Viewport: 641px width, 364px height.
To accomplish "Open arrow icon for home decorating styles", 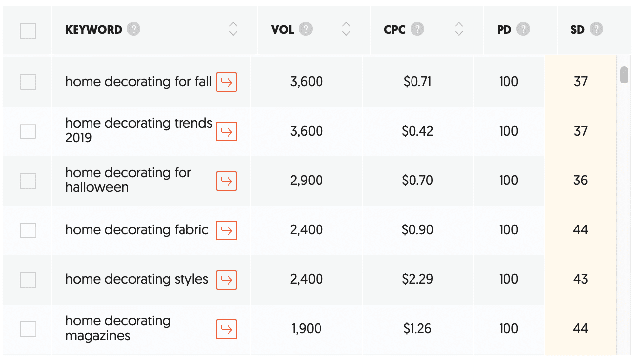I will point(227,280).
